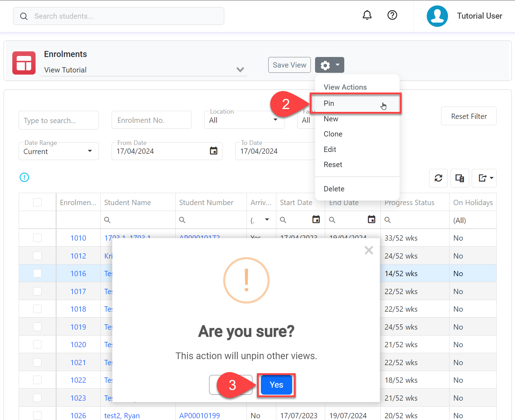Click the End Date filter search icon

click(332, 220)
